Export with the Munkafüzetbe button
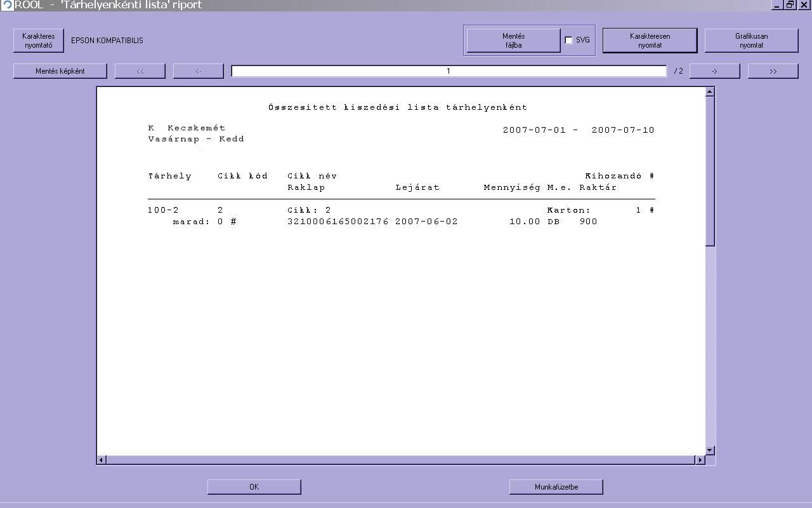The width and height of the screenshot is (812, 508). point(556,487)
